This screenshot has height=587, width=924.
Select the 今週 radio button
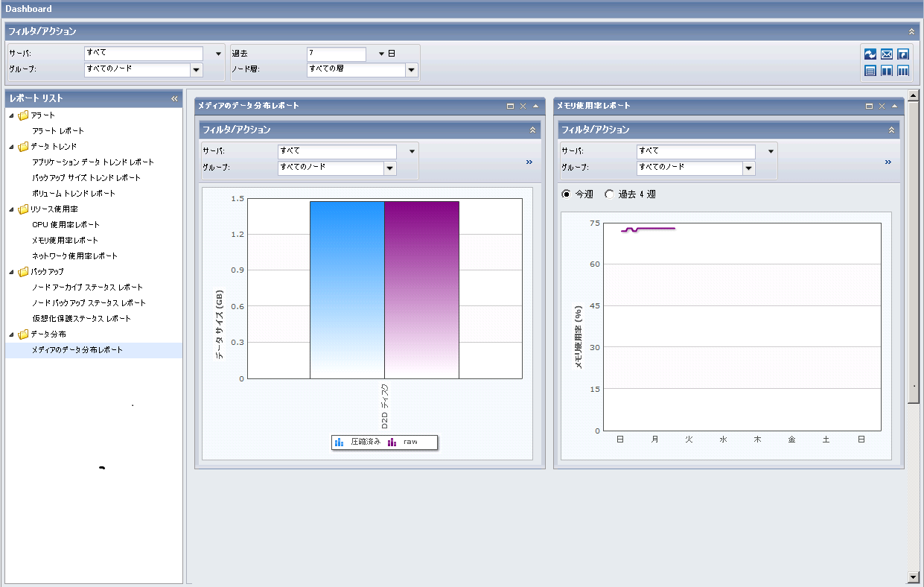566,194
